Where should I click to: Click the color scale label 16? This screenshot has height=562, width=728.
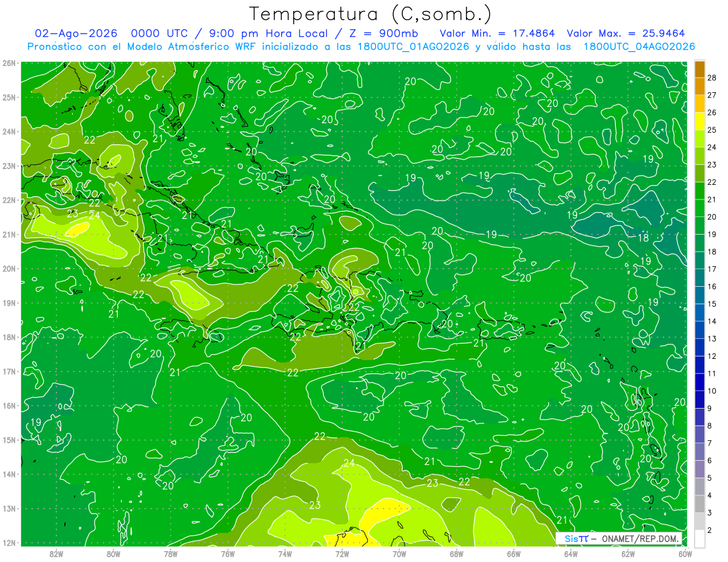(712, 286)
